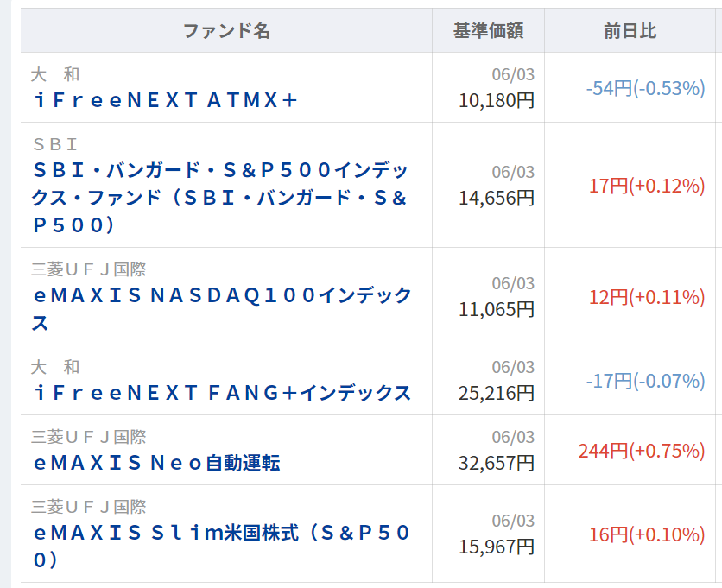Click the 15,967円 price value

tap(497, 547)
